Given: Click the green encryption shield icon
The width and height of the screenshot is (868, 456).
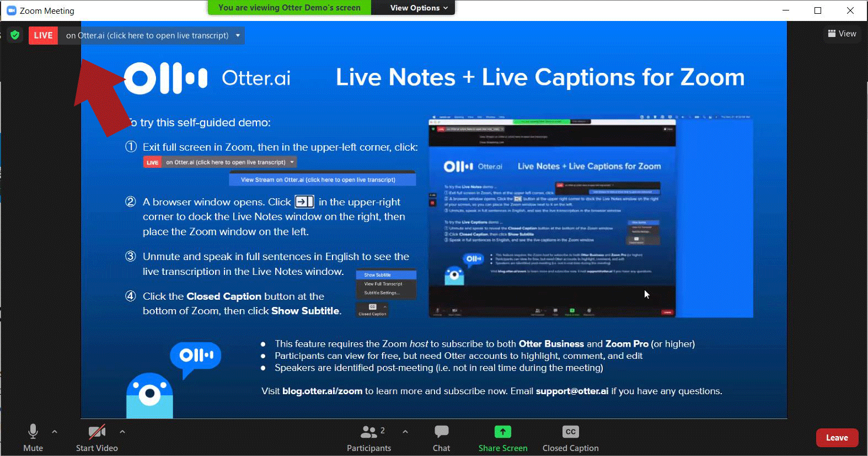Looking at the screenshot, I should [15, 35].
